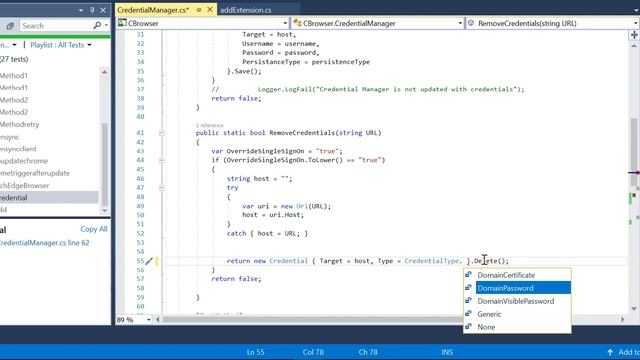Click the tab list overflow arrow
The height and width of the screenshot is (360, 640).
tap(636, 11)
